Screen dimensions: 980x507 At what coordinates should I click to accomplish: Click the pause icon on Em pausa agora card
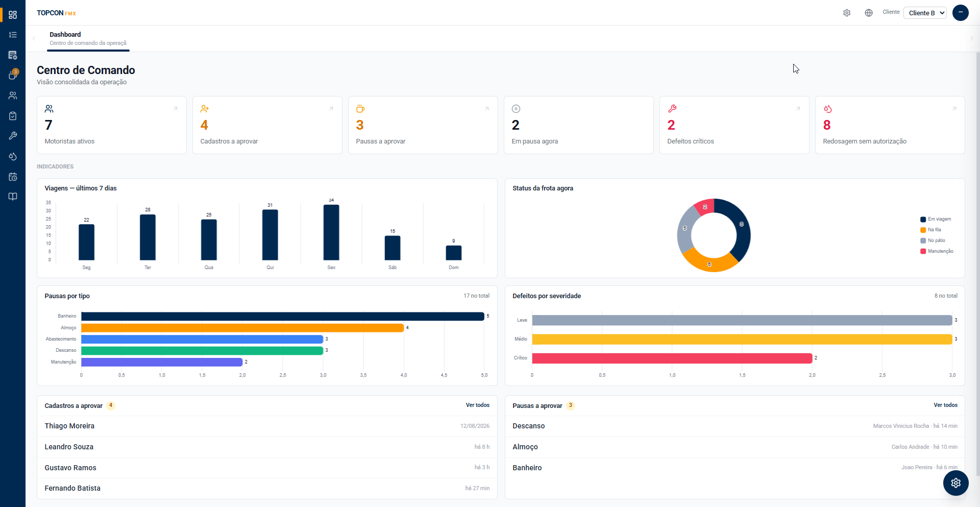[x=516, y=109]
